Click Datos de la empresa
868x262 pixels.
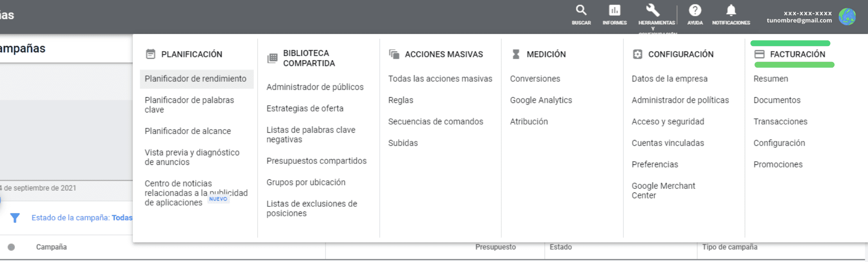point(670,79)
